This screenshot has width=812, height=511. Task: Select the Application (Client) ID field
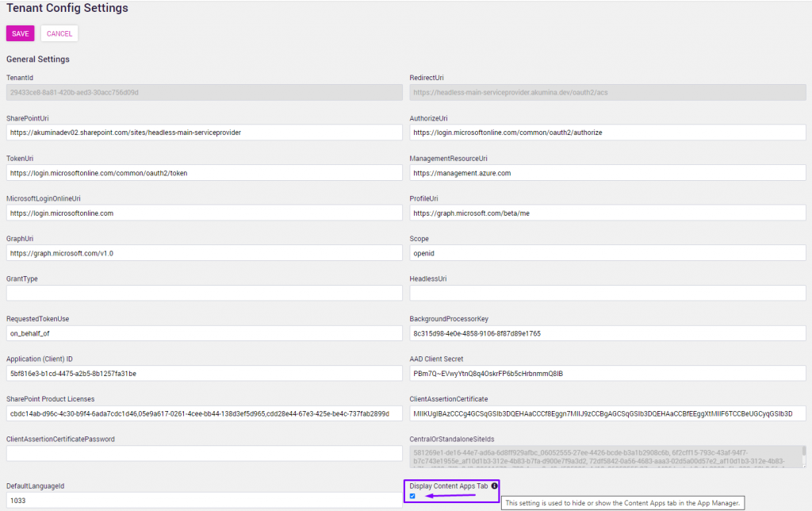click(204, 373)
